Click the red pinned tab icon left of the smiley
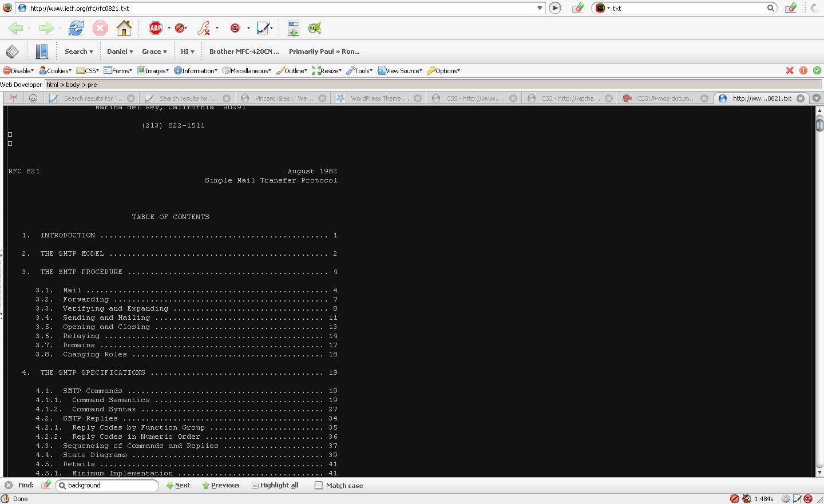This screenshot has height=504, width=824. (x=14, y=98)
